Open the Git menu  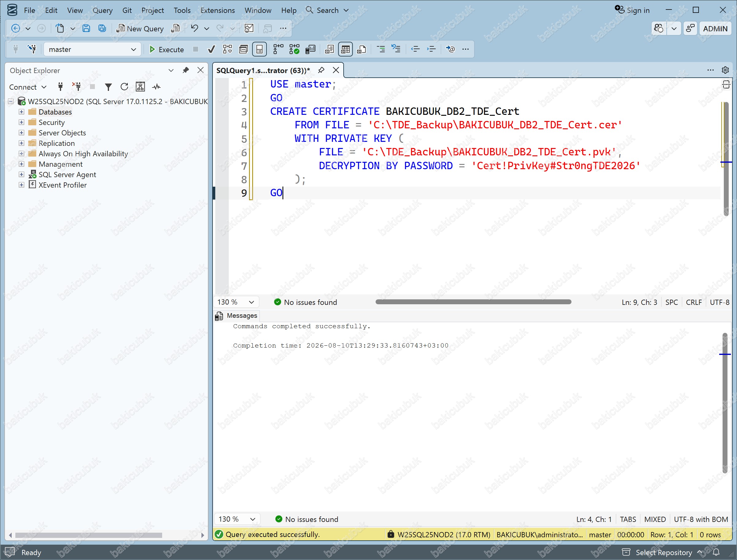pos(127,10)
